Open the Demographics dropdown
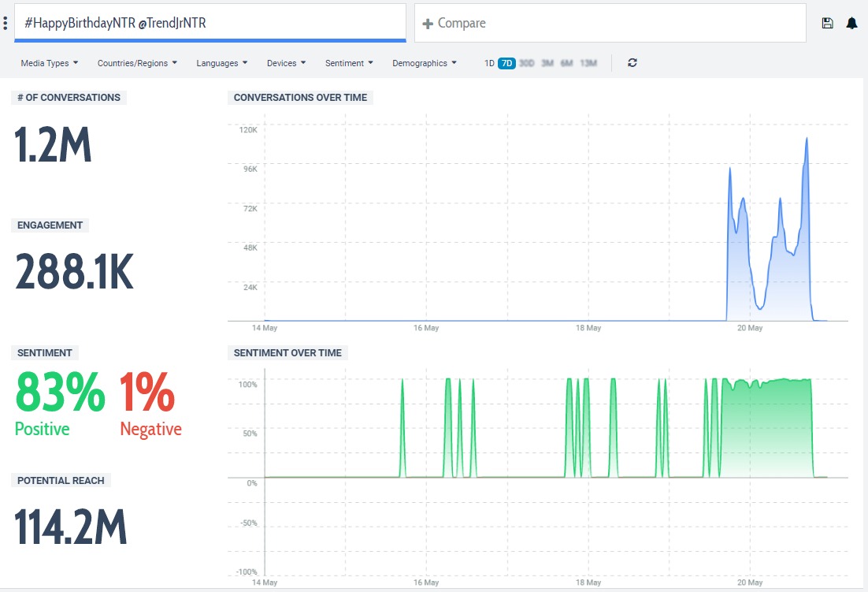The width and height of the screenshot is (868, 592). [425, 63]
